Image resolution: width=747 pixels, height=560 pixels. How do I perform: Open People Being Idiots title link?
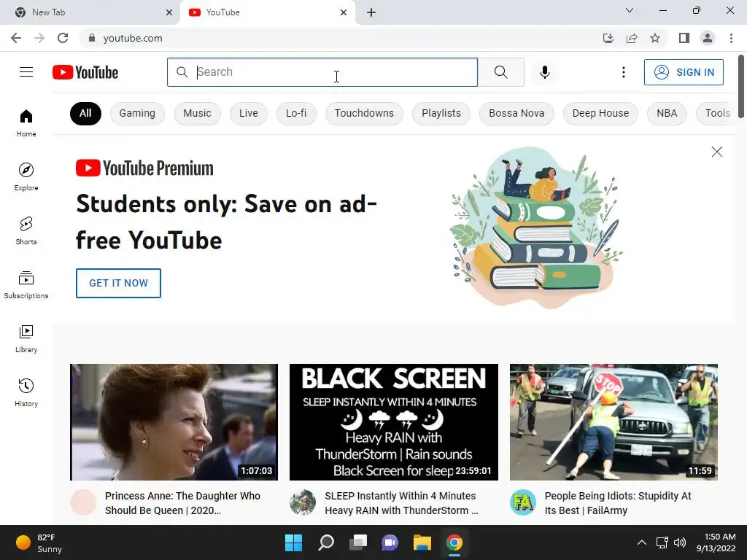(x=618, y=503)
